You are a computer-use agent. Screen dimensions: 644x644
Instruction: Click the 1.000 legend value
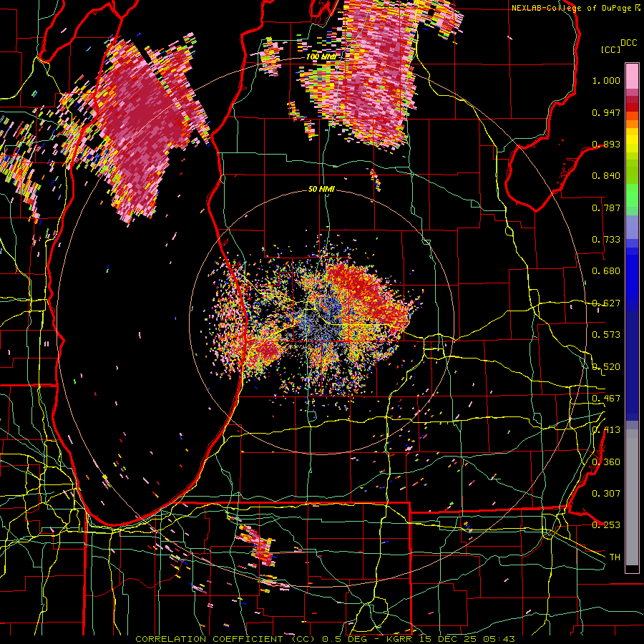pos(606,80)
